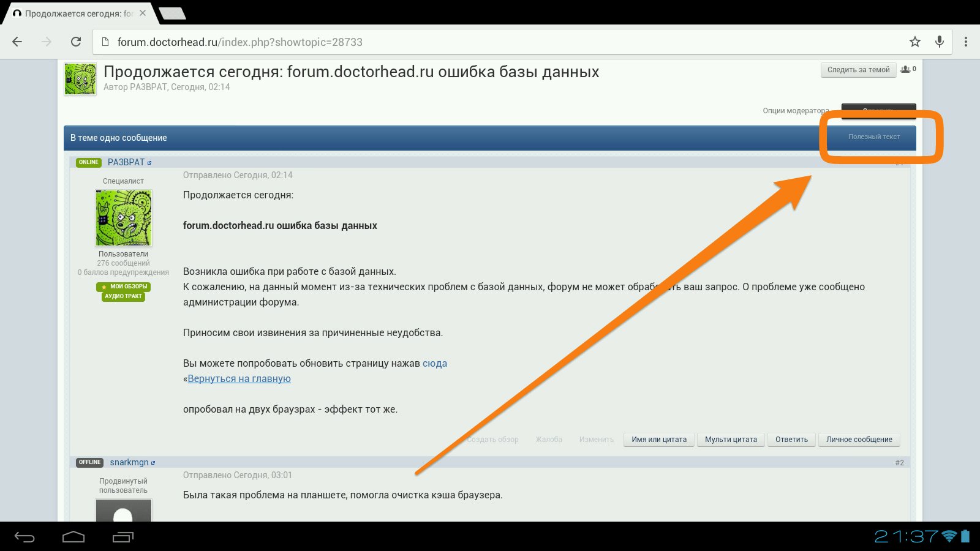The image size is (980, 551).
Task: Click the address bar URL
Action: click(x=240, y=42)
